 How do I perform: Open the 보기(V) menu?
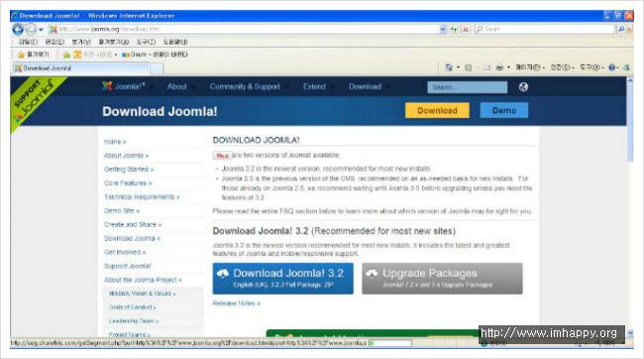81,42
